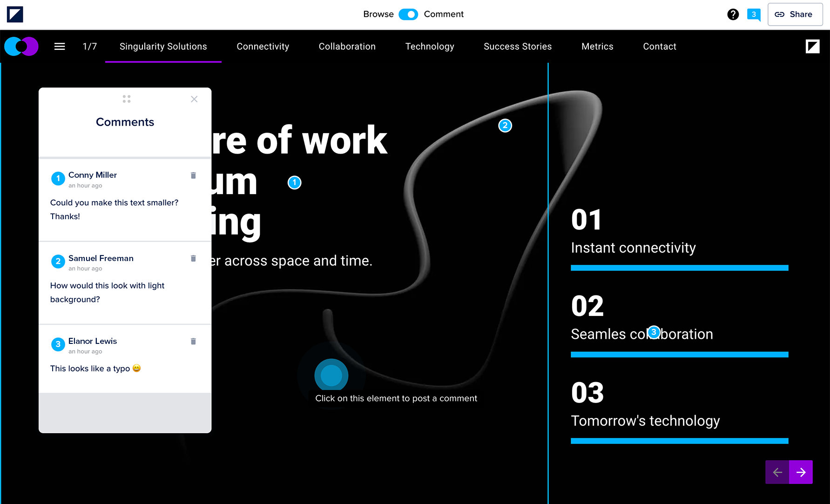Go to next slide with right arrow

[x=801, y=472]
